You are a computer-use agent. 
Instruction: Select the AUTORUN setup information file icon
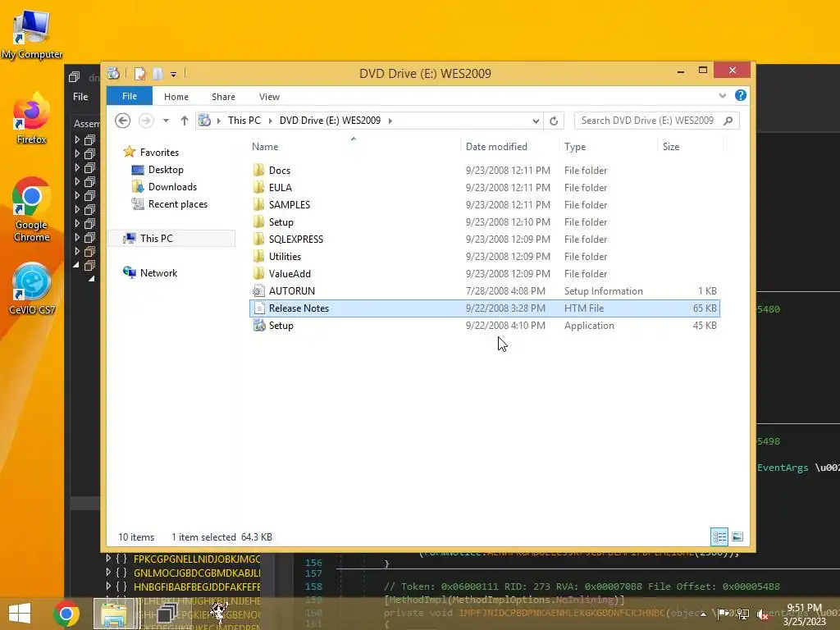point(258,291)
